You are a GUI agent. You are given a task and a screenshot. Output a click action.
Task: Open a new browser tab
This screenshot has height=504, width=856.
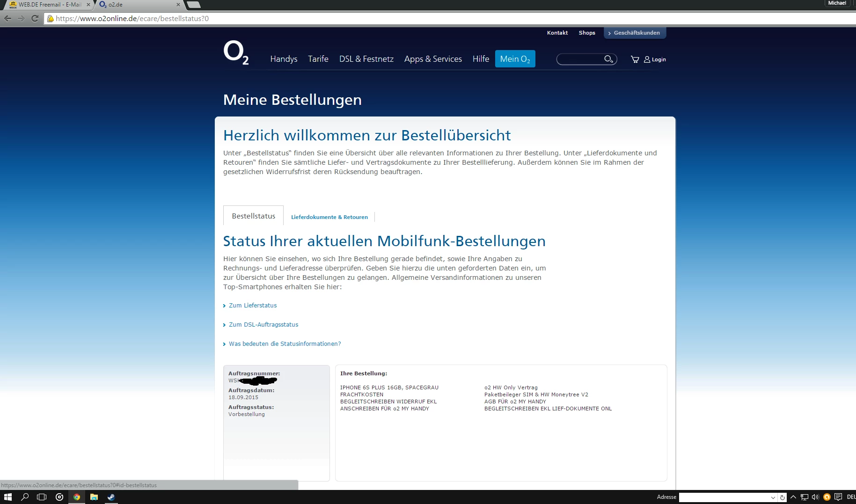(x=193, y=5)
